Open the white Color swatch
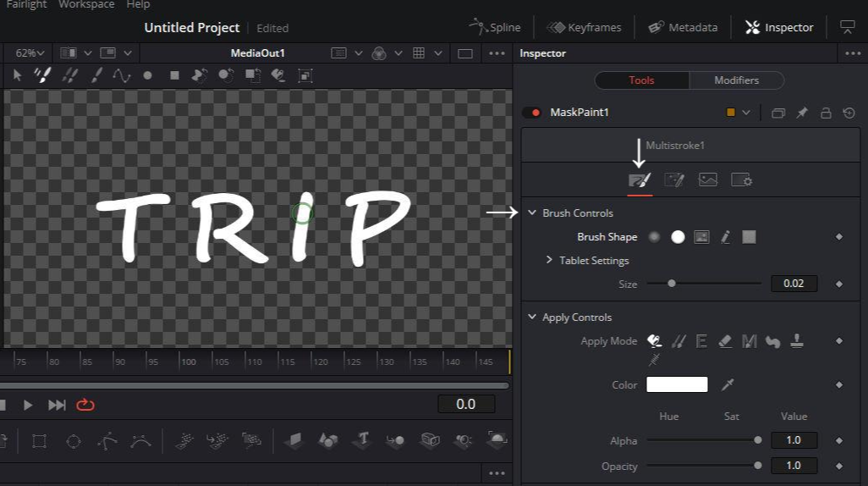Viewport: 868px width, 486px height. click(677, 384)
